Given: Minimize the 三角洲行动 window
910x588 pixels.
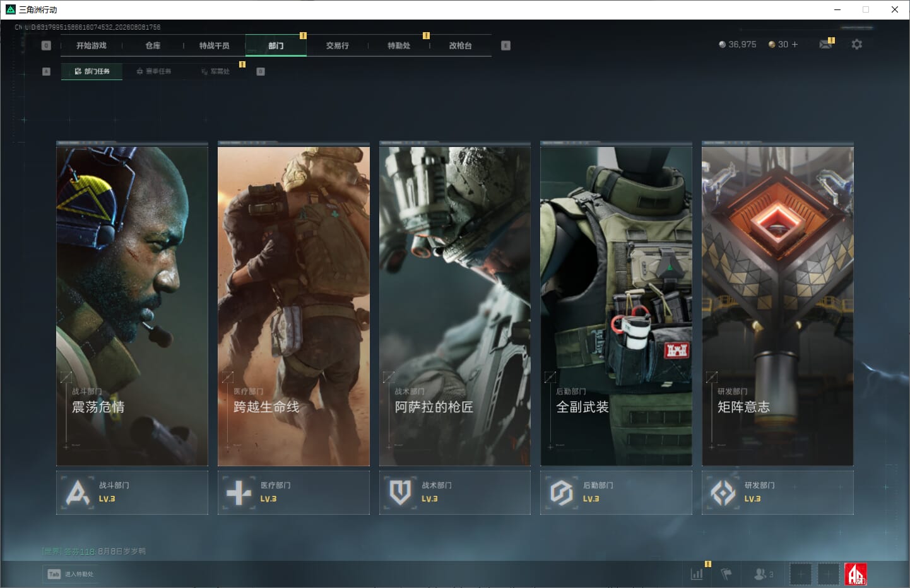Looking at the screenshot, I should (x=837, y=9).
